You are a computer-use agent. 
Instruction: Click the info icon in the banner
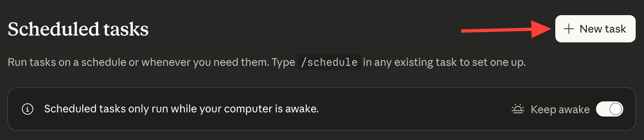(x=28, y=109)
